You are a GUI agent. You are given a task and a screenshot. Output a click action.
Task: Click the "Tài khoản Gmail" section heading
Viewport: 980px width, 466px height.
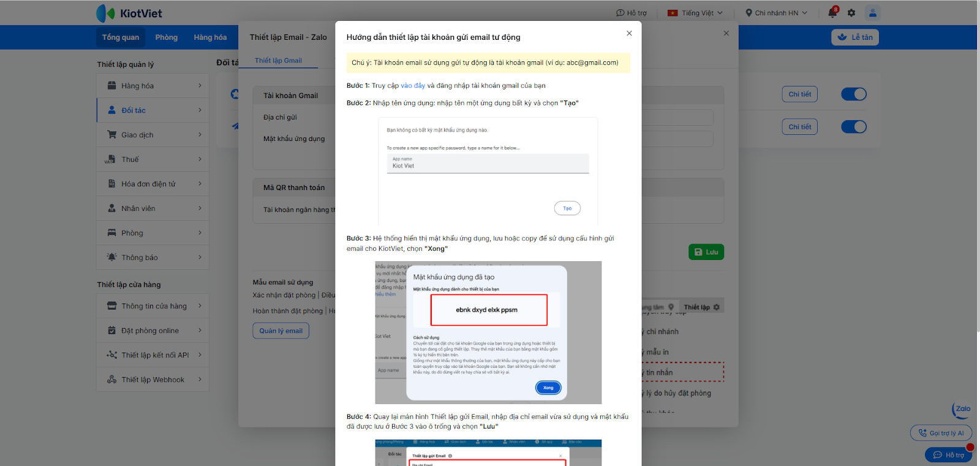pyautogui.click(x=291, y=96)
